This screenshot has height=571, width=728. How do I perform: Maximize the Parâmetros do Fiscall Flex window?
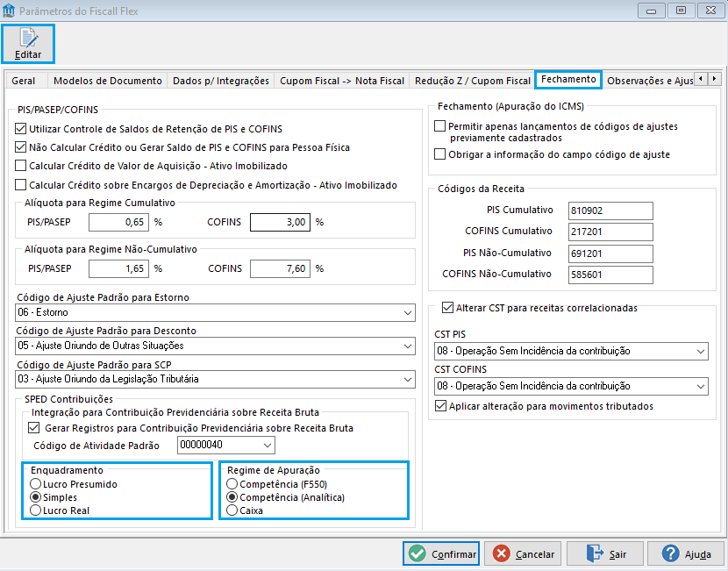pyautogui.click(x=681, y=11)
